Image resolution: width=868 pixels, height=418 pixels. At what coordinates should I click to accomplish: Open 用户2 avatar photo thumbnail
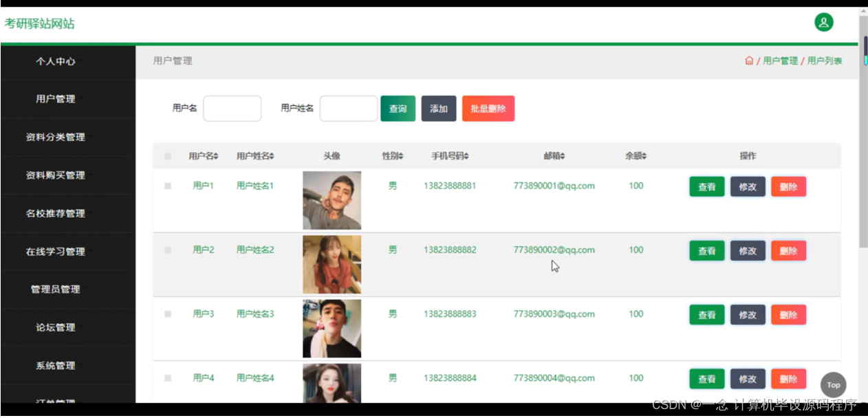click(x=332, y=265)
